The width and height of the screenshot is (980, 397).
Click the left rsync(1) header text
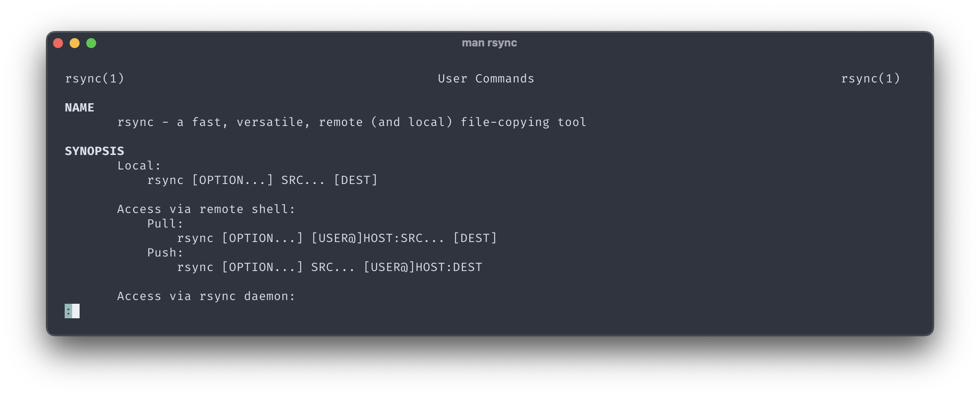[x=95, y=79]
